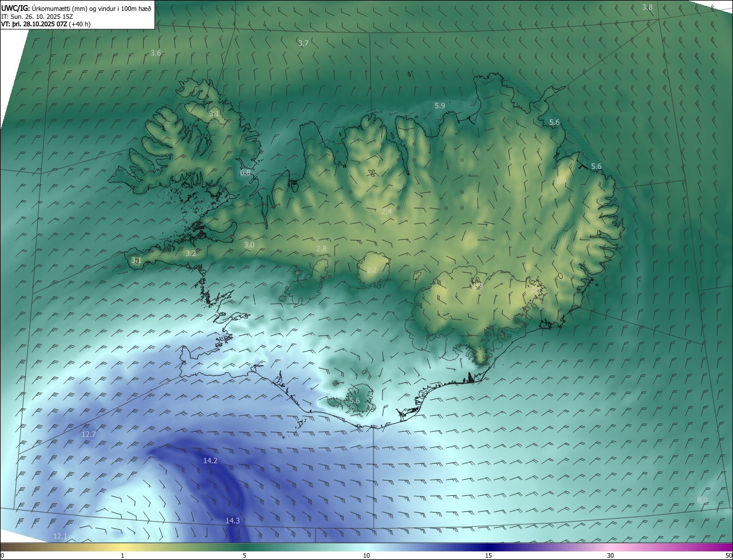Click the 3.2 value label
Screen dimensions: 733x560
(x=191, y=253)
